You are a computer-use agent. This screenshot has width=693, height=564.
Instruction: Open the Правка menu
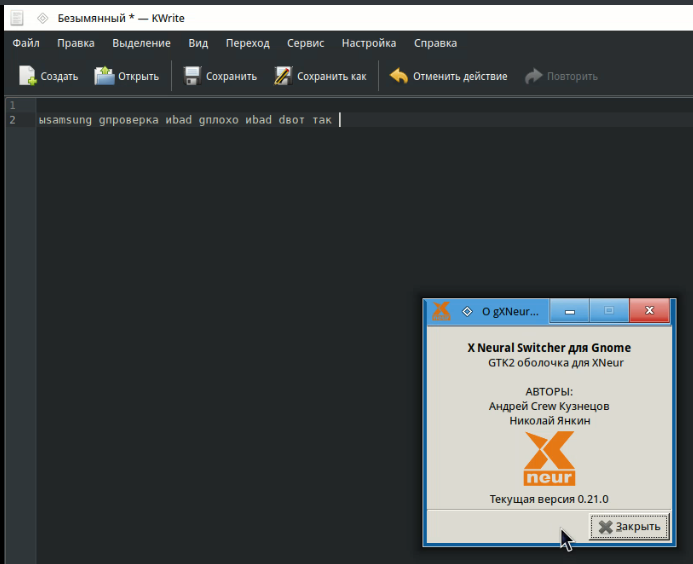pos(76,43)
